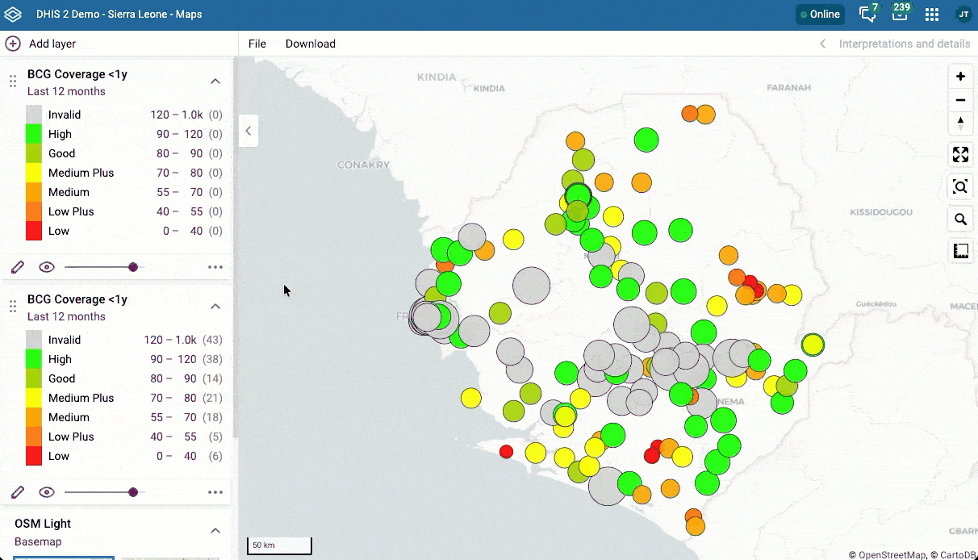Collapse the first BCG Coverage layer card
Image resolution: width=978 pixels, height=560 pixels.
[215, 81]
